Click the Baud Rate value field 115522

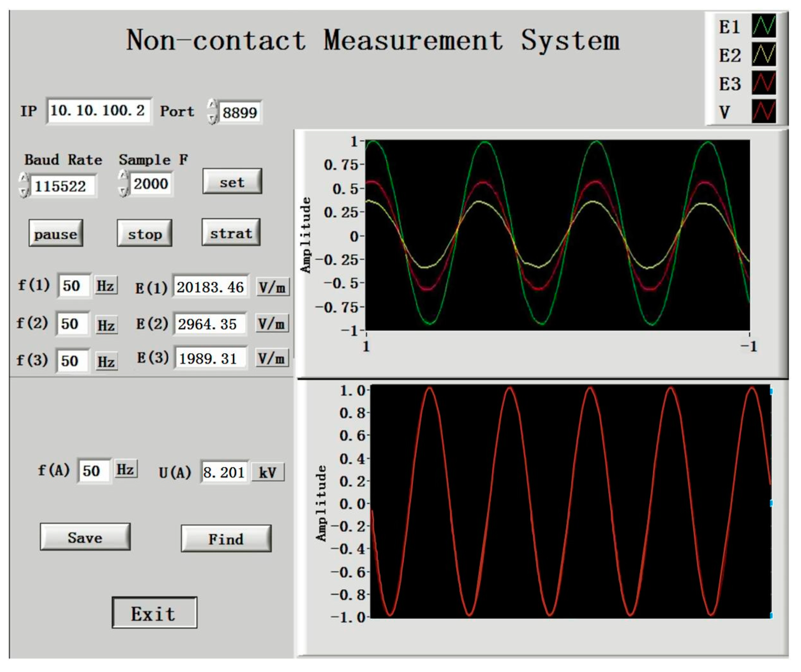click(x=62, y=186)
